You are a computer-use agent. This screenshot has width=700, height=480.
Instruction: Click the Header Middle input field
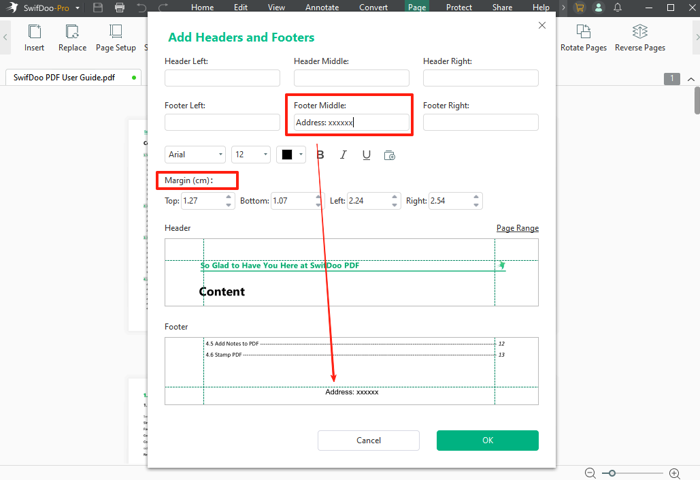351,78
